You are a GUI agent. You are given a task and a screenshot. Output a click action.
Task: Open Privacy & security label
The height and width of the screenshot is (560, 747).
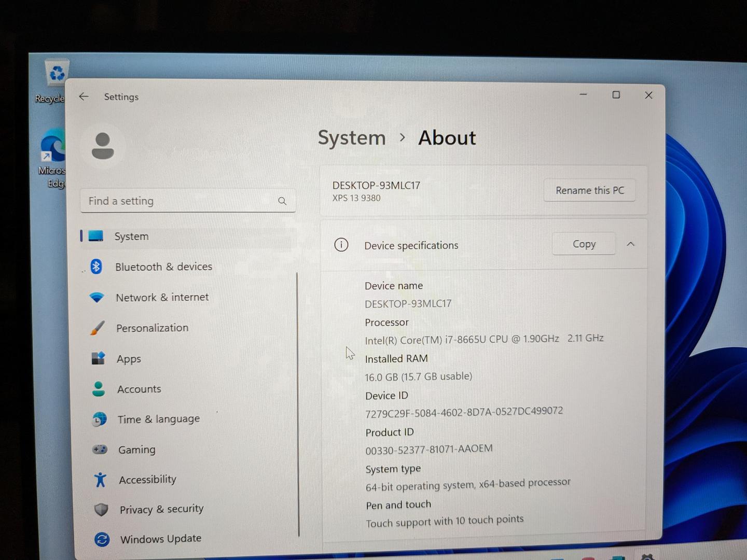point(161,509)
